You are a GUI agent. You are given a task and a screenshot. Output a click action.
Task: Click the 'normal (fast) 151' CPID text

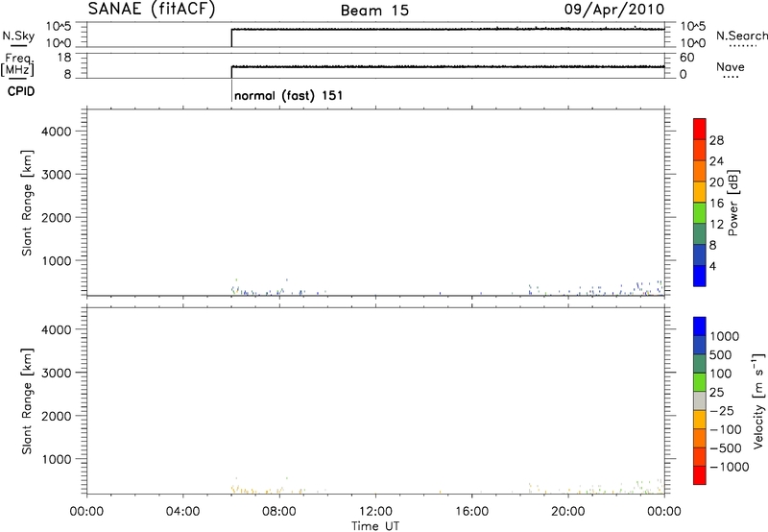(x=289, y=95)
